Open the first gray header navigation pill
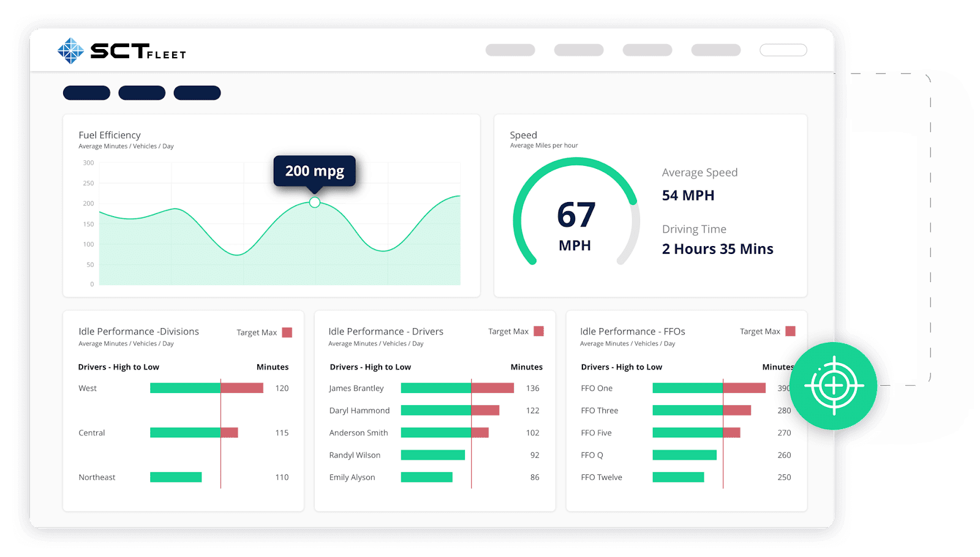The image size is (980, 557). click(x=510, y=50)
